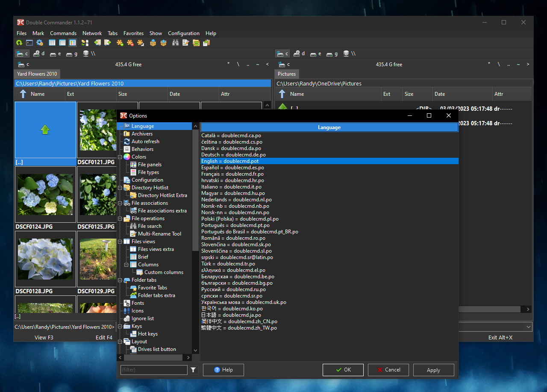
Task: Click the binoculars Search icon in toolbar
Action: 175,43
